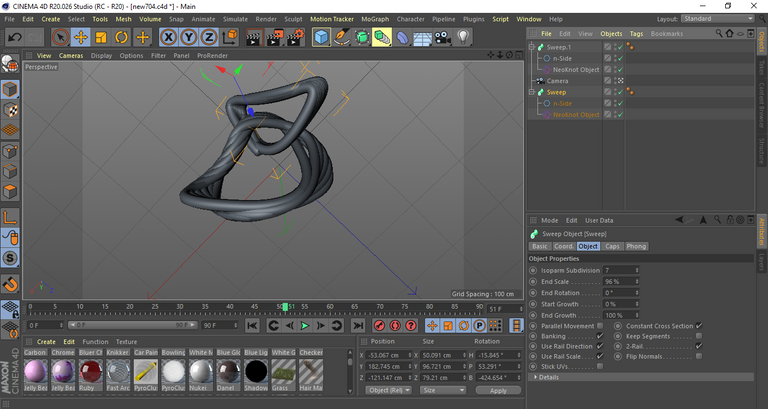Click the Make Editable icon
The width and height of the screenshot is (768, 409).
tap(10, 64)
